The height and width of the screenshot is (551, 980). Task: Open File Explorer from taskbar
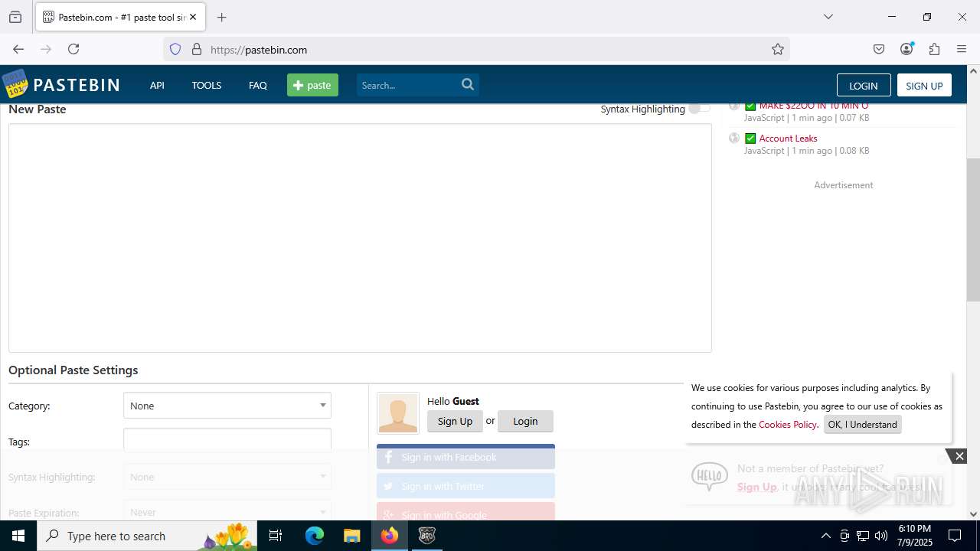(x=351, y=536)
